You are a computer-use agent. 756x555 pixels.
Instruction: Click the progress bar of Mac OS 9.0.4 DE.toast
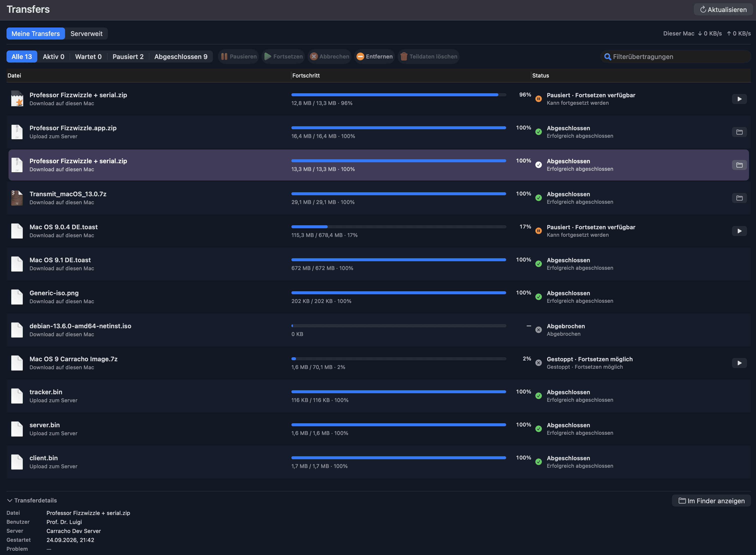(x=399, y=227)
